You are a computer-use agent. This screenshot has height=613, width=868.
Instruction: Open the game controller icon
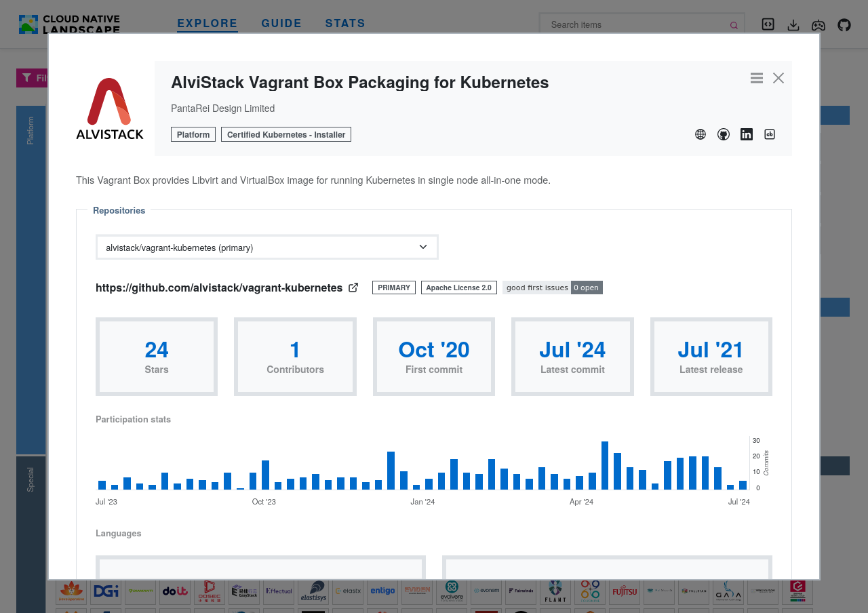point(818,25)
